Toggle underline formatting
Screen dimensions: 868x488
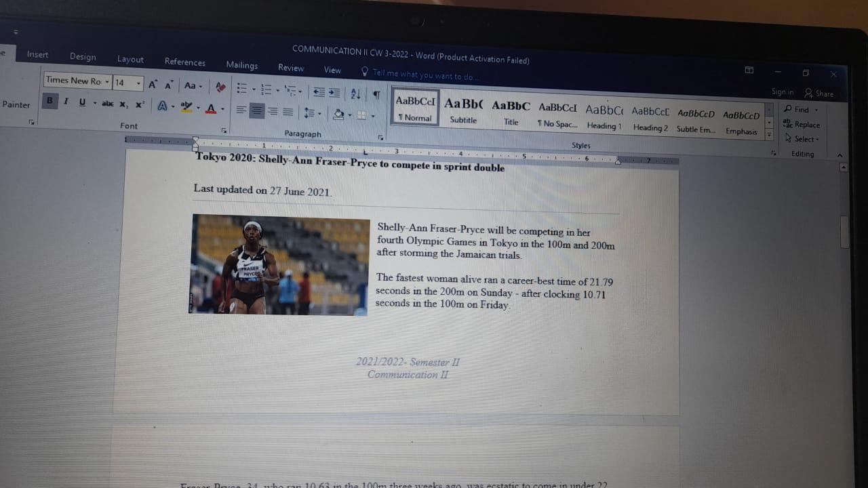point(82,102)
